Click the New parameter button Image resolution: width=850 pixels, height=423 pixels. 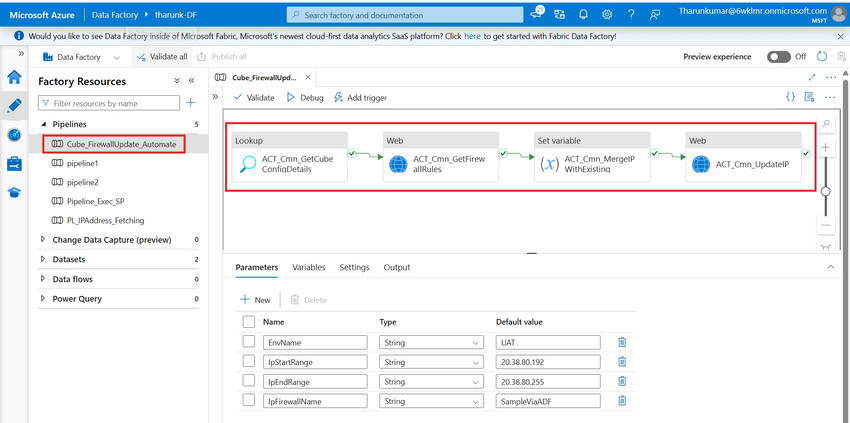(x=255, y=300)
